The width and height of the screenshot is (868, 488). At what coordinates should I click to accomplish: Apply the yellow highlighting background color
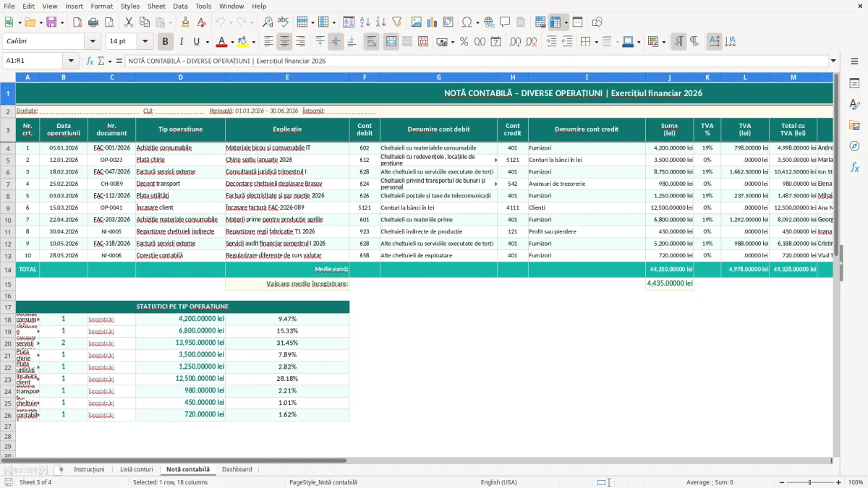(243, 42)
